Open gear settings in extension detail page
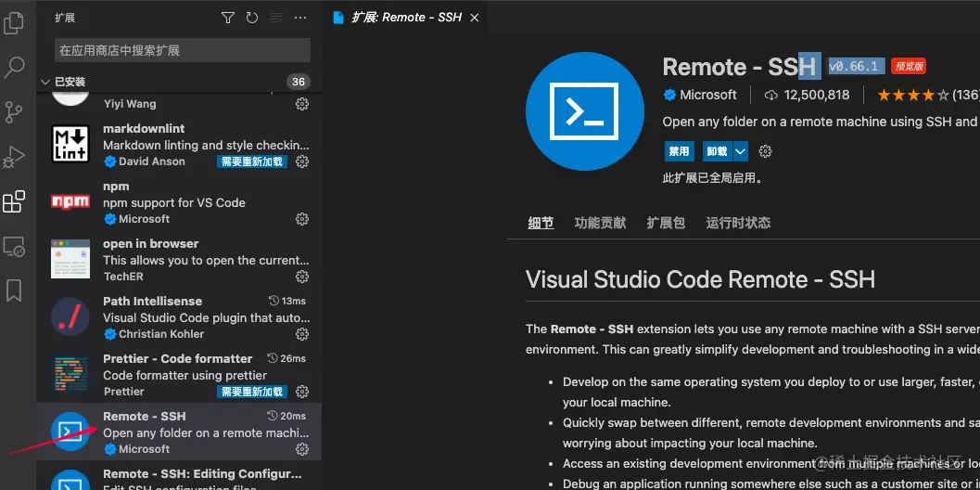The image size is (980, 490). pos(765,151)
